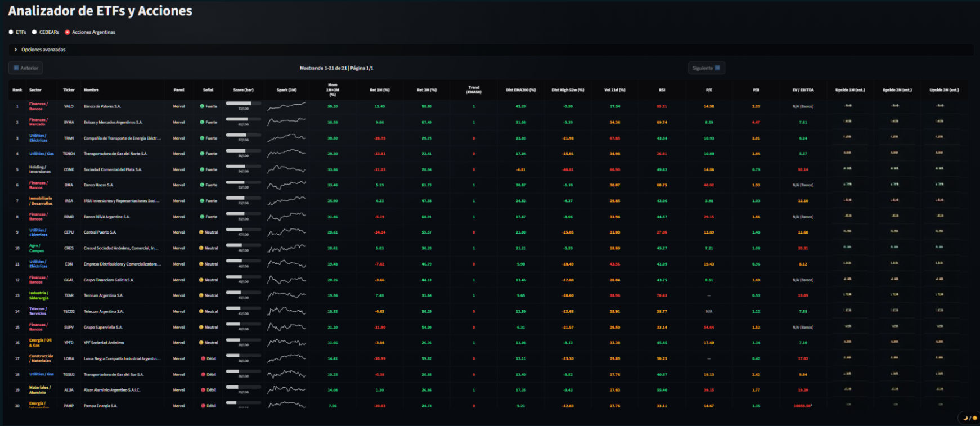The image size is (980, 426).
Task: Click the yellow Neutral signal dot for CEPU
Action: 201,232
